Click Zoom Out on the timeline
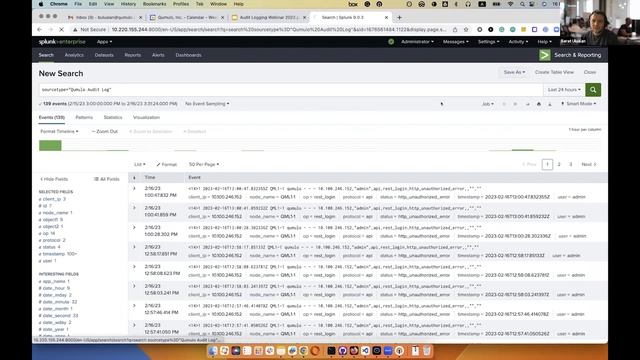The height and width of the screenshot is (360, 640). [105, 131]
